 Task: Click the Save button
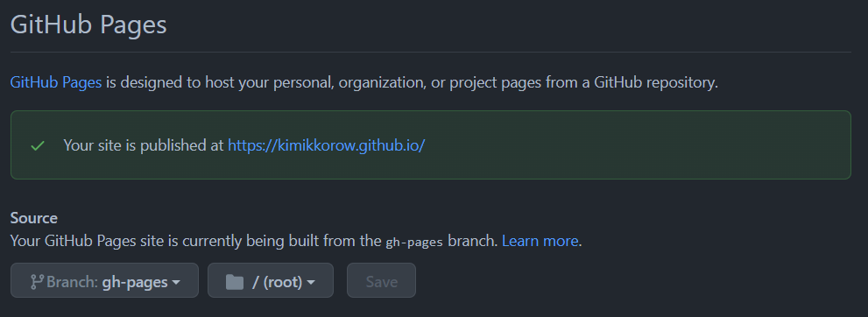[381, 280]
